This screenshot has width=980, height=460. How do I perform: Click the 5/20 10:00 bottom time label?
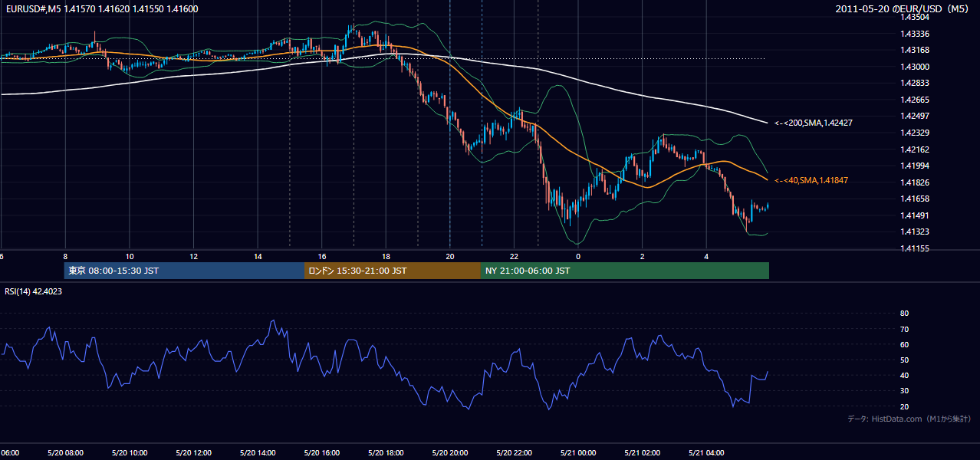click(130, 452)
